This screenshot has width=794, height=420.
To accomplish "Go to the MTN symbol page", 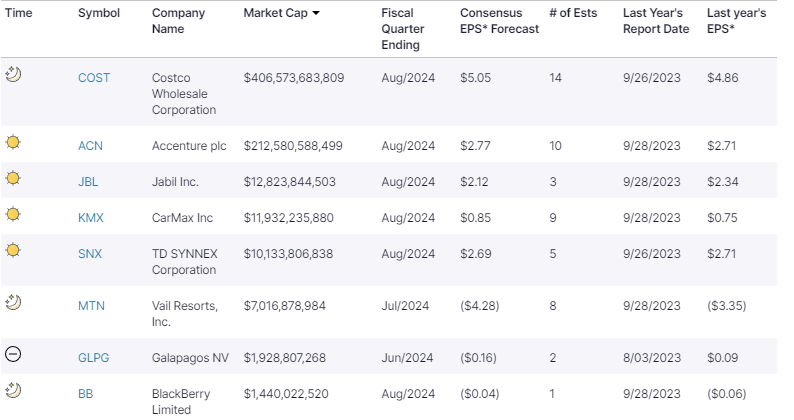I will pos(91,306).
